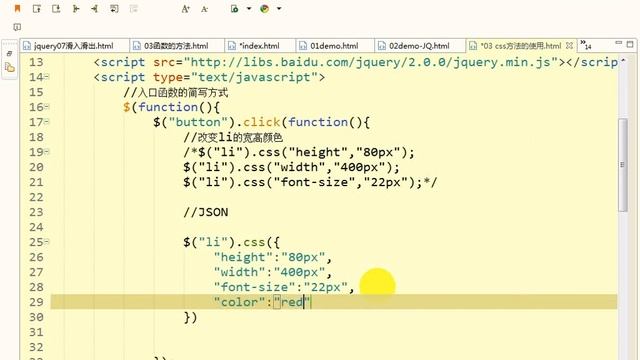
Task: Minimize the editor pane
Action: [x=618, y=43]
